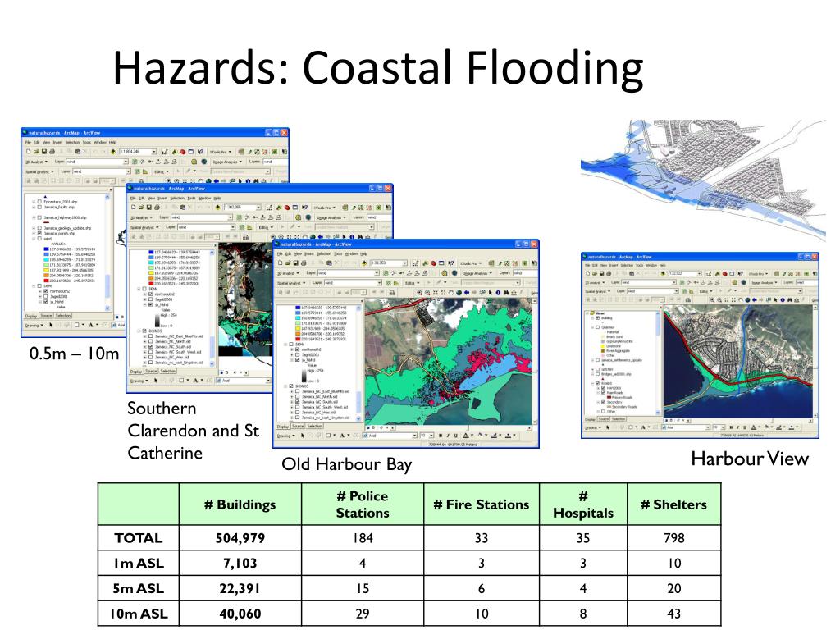The width and height of the screenshot is (840, 630).
Task: Click layer list scroll-down arrow in Old Harbour Bay window
Action: 358,418
